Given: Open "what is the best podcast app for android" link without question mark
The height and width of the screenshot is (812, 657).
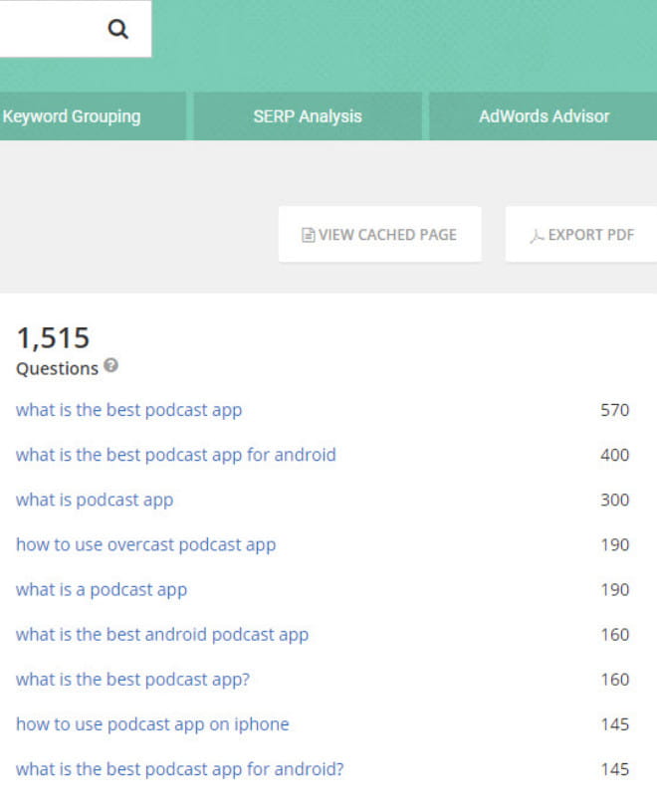Looking at the screenshot, I should point(175,455).
